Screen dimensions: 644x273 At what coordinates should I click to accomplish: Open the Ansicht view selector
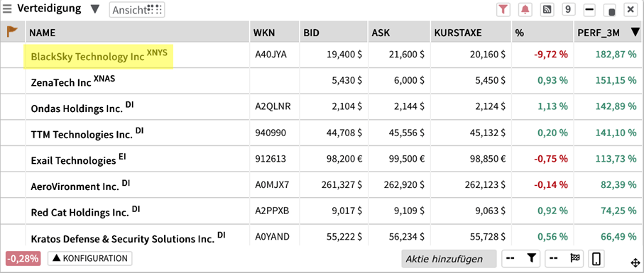tap(137, 10)
